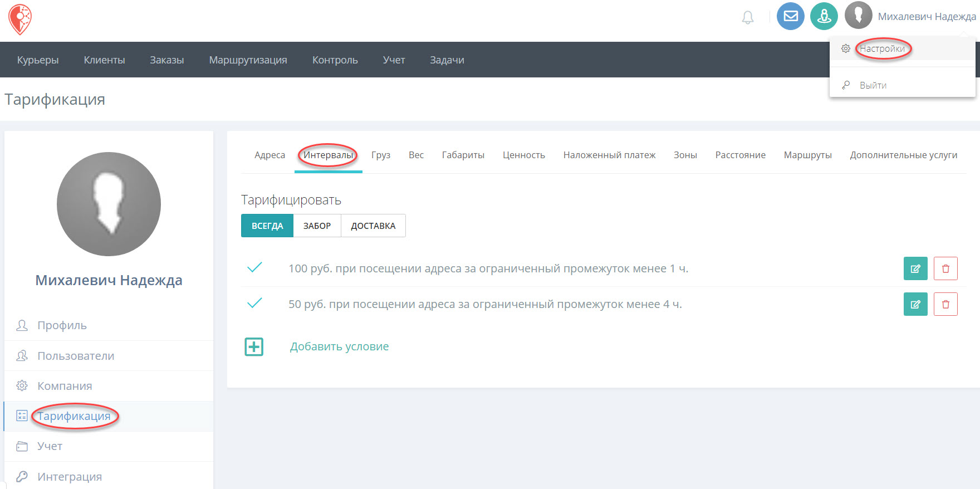Choose Настройки from user menu
Viewport: 980px width, 489px height.
click(x=882, y=48)
